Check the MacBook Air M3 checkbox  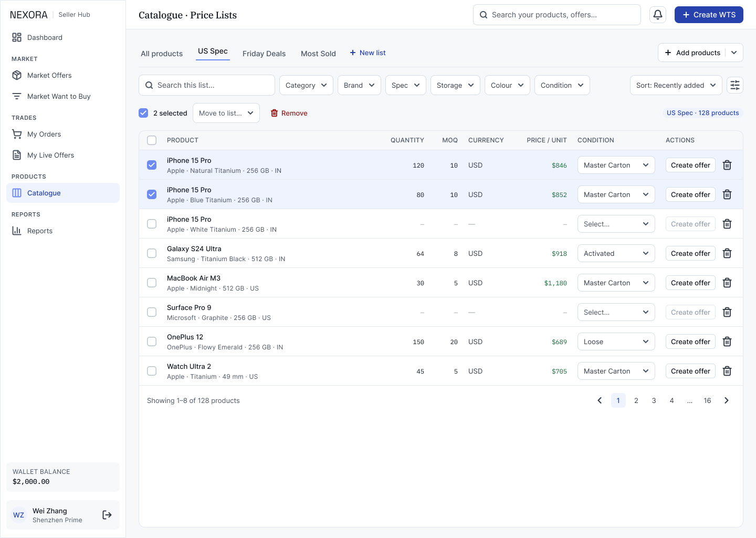click(x=152, y=283)
